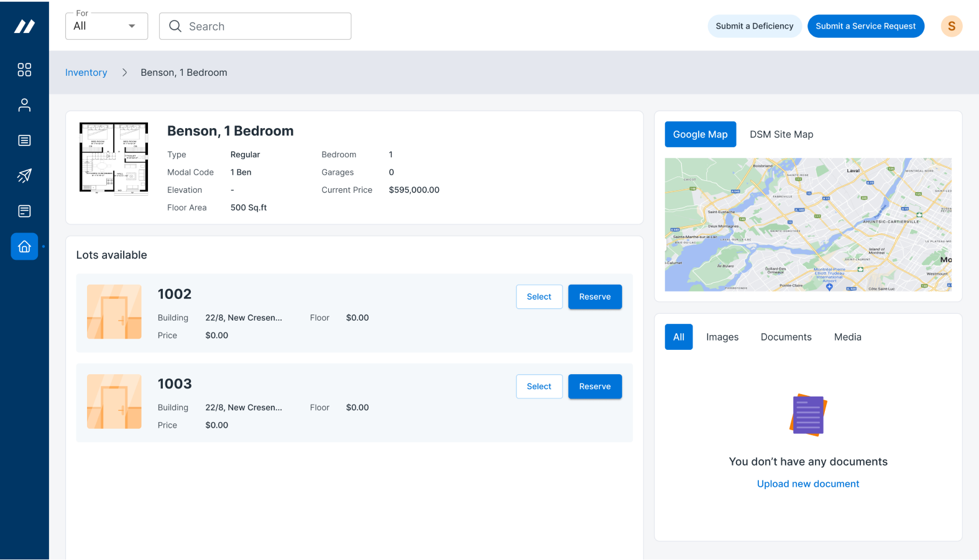This screenshot has width=979, height=560.
Task: Open the dashboard grid icon in the sidebar
Action: coord(24,70)
